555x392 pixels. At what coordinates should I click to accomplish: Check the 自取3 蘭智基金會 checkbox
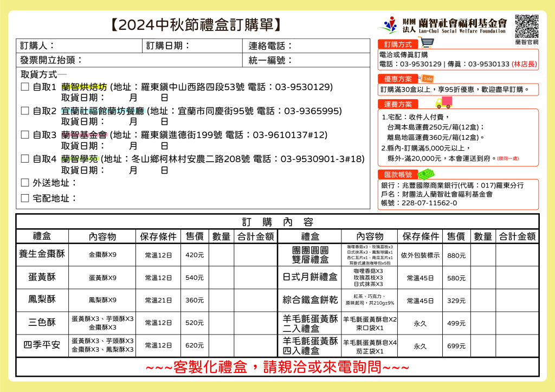(x=25, y=134)
